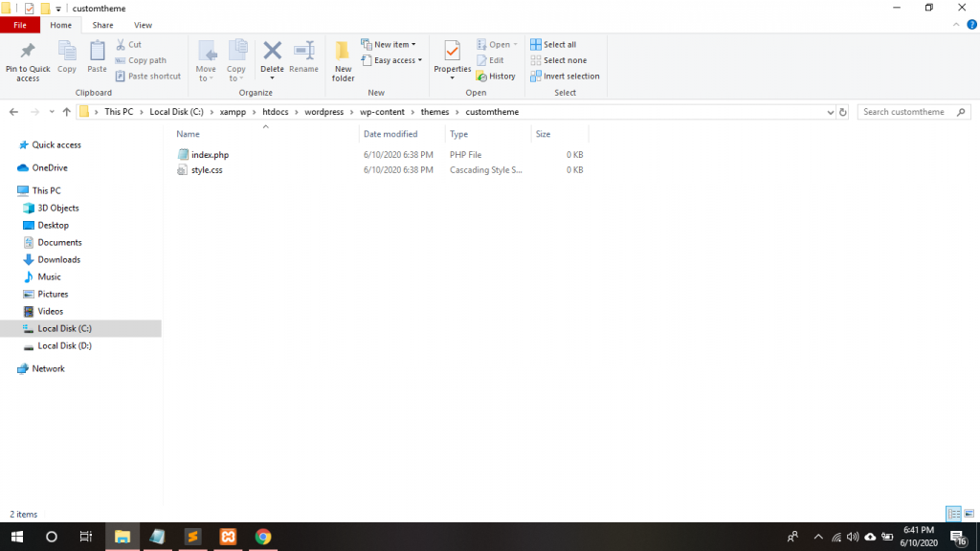
Task: Click Invert selection in Select group
Action: [x=565, y=77]
